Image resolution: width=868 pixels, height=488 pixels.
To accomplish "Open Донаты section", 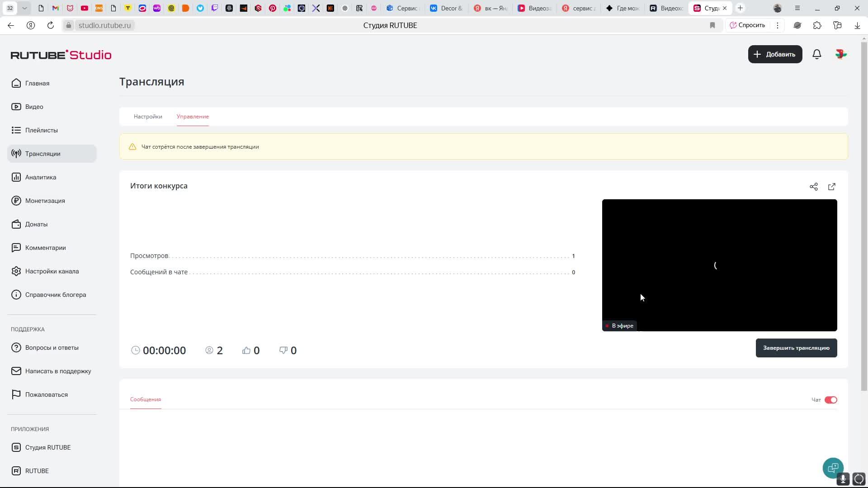I will 52,224.
